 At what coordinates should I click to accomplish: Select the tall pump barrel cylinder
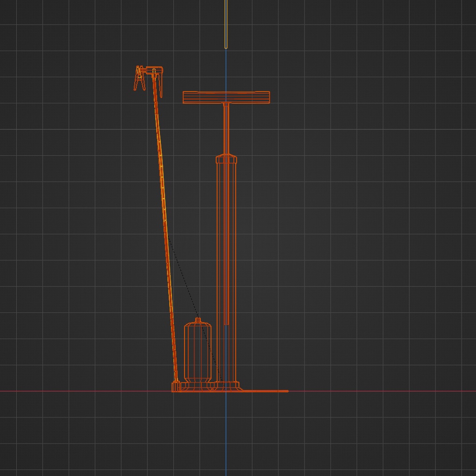coord(226,271)
